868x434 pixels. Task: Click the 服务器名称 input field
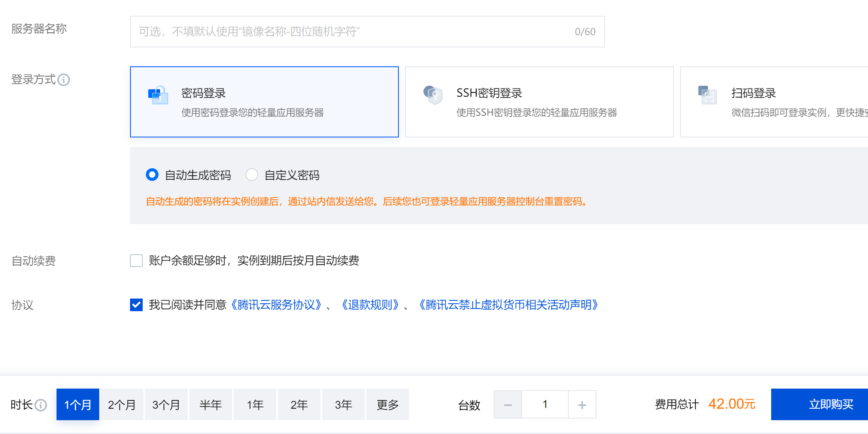coord(356,32)
